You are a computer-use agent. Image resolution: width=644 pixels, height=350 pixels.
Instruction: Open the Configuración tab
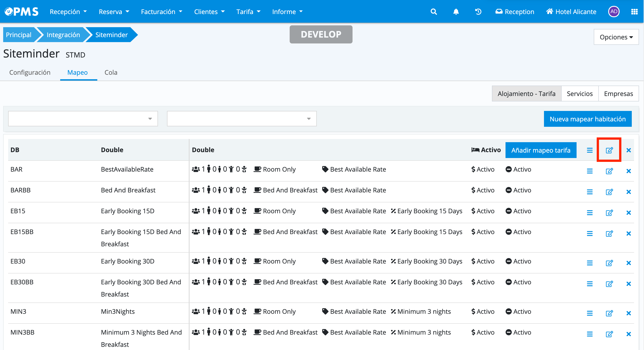[x=30, y=72]
